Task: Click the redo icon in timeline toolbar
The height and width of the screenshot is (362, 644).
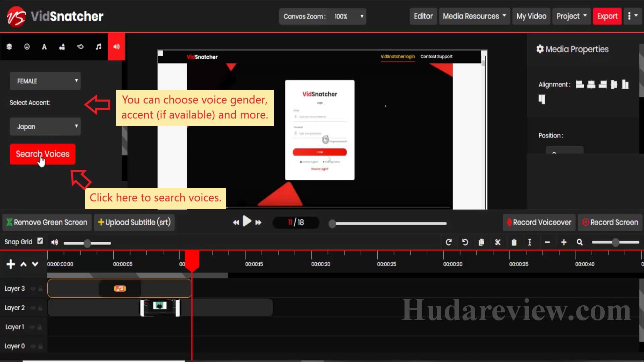Action: click(448, 242)
